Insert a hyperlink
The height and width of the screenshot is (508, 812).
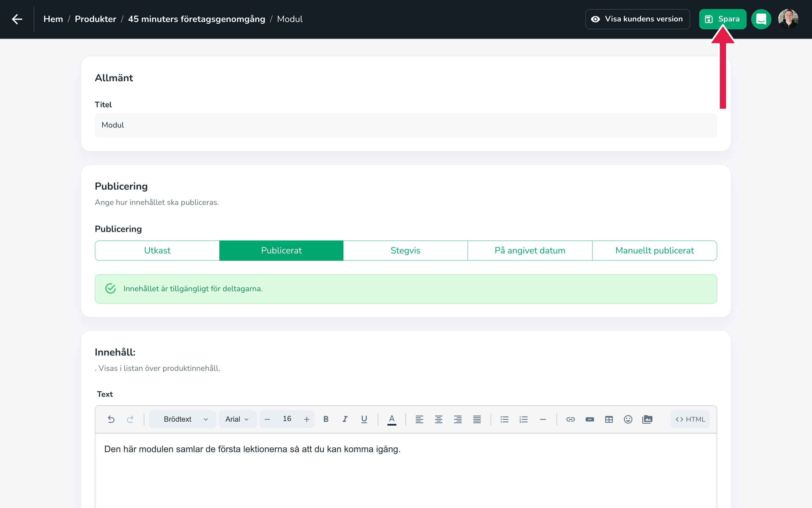point(570,419)
